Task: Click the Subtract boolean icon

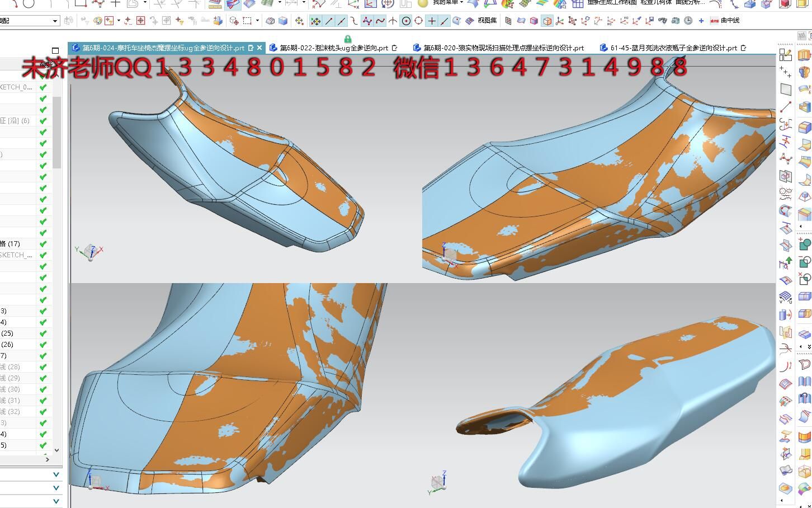Action: (x=805, y=261)
